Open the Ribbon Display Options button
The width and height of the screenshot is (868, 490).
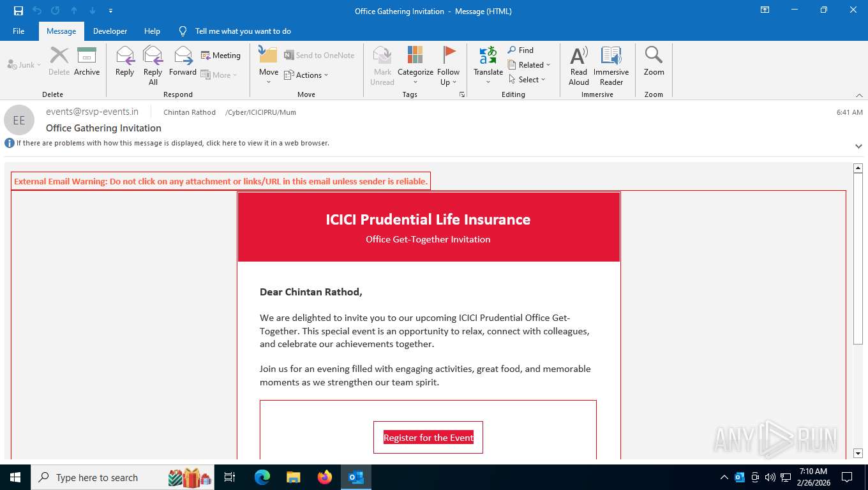[765, 10]
